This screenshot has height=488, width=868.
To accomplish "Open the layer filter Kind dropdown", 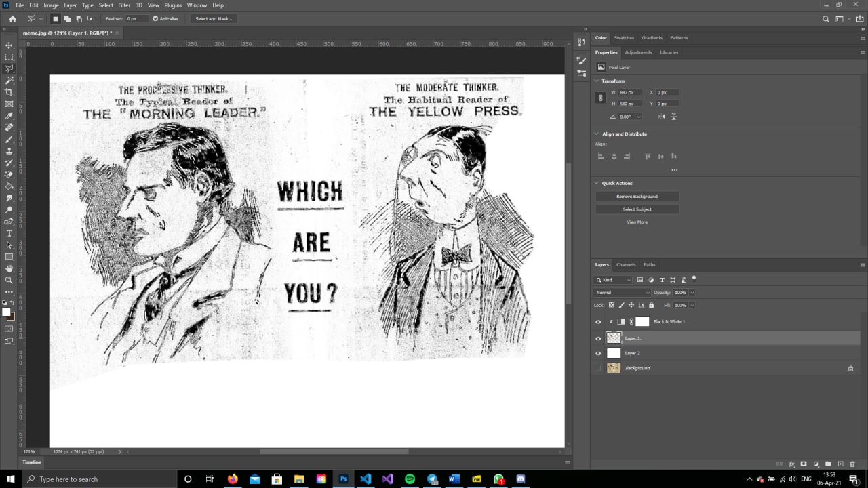I will click(613, 280).
